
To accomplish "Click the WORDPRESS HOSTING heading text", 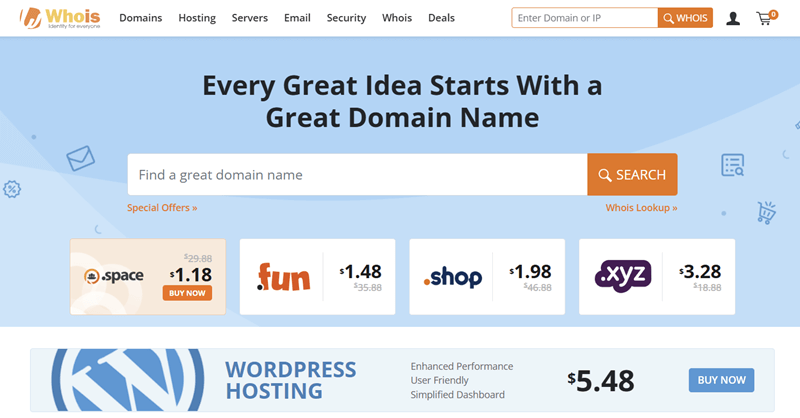I will [290, 380].
